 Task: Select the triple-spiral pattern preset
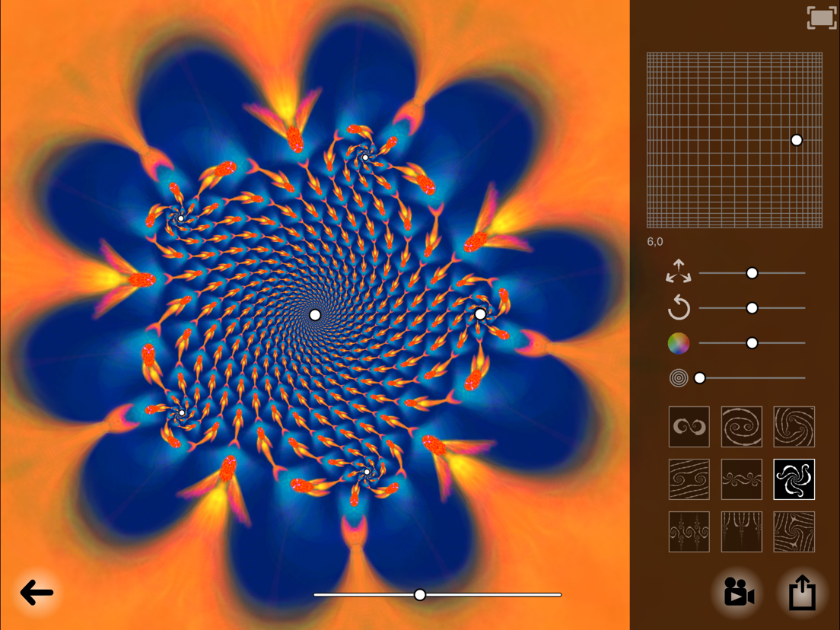[794, 426]
